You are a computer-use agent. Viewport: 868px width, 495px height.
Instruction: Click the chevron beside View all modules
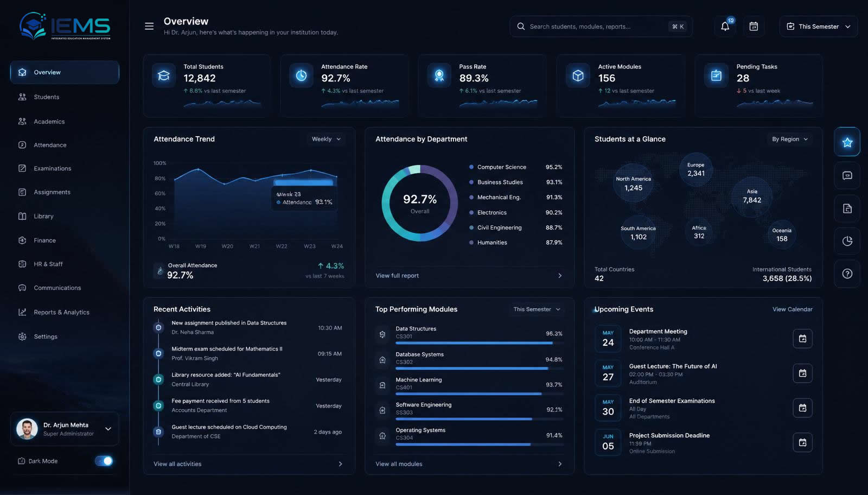560,464
